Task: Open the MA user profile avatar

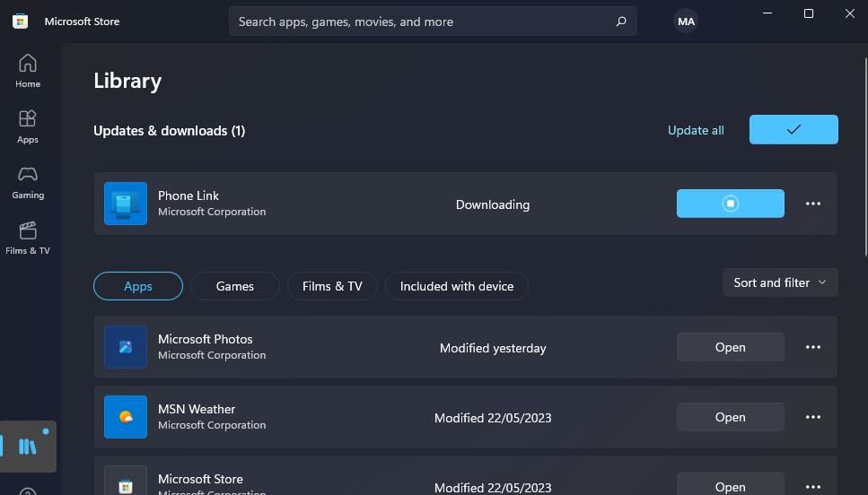Action: tap(686, 22)
